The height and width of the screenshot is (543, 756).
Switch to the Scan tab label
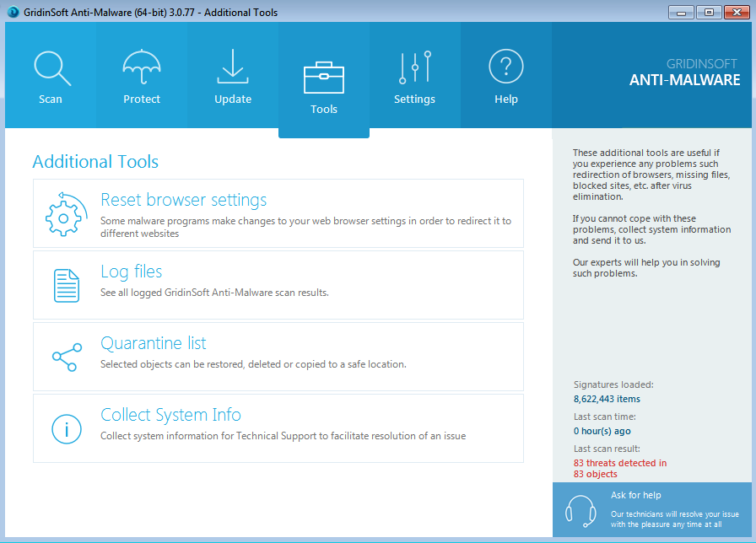click(51, 99)
